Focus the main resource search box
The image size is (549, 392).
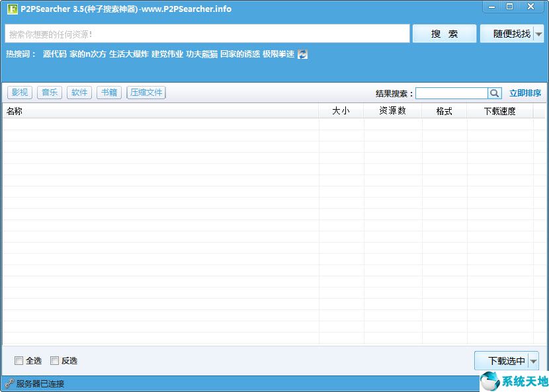[207, 34]
